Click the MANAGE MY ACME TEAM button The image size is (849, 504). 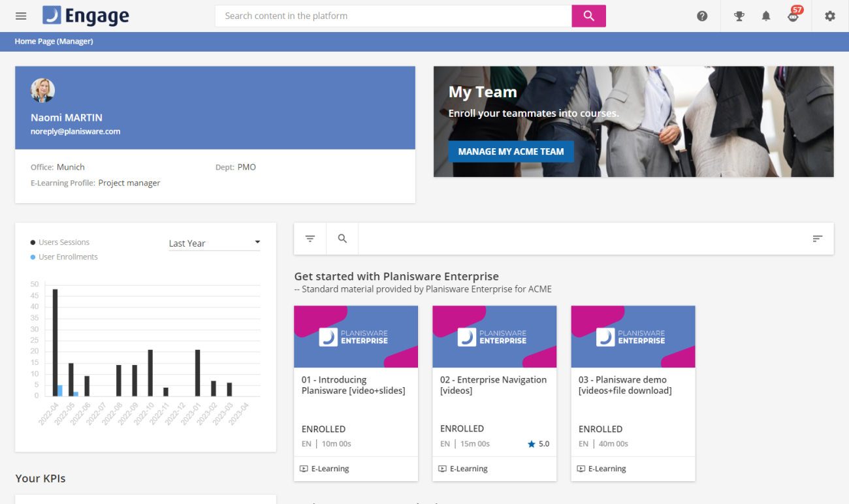511,151
